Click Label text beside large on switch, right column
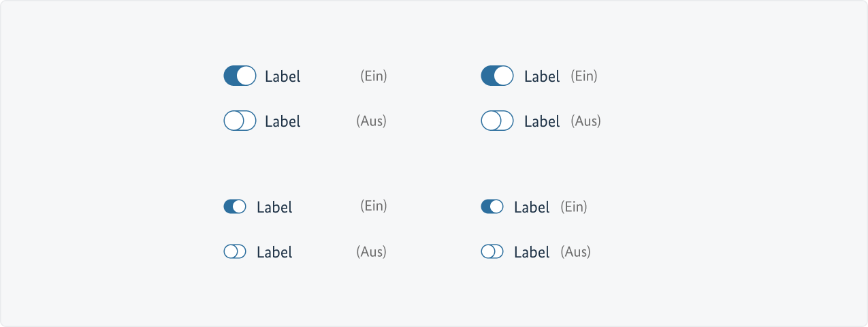The image size is (868, 327). coord(542,76)
